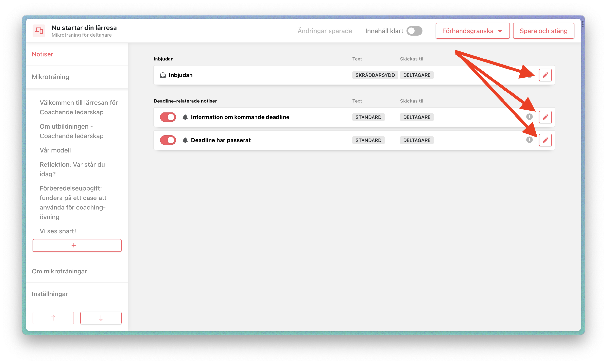Edit the Information om kommande deadline notification
607x364 pixels.
click(x=545, y=117)
